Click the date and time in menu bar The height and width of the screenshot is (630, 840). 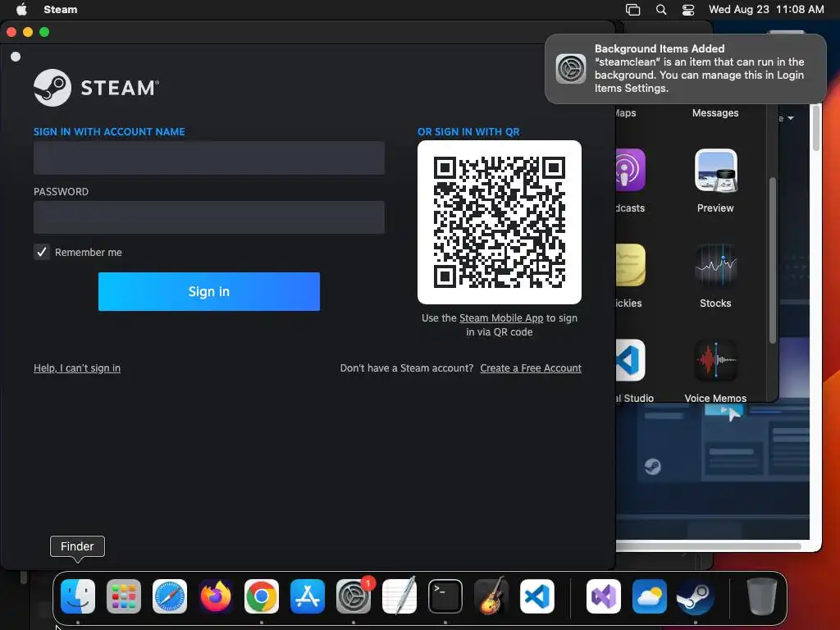click(x=766, y=9)
